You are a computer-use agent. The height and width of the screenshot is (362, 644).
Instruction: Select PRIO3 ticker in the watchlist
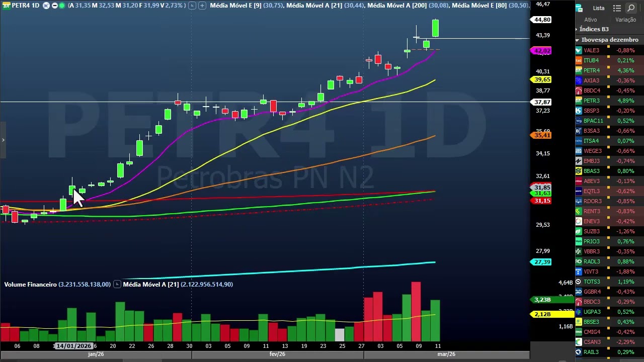tap(592, 241)
